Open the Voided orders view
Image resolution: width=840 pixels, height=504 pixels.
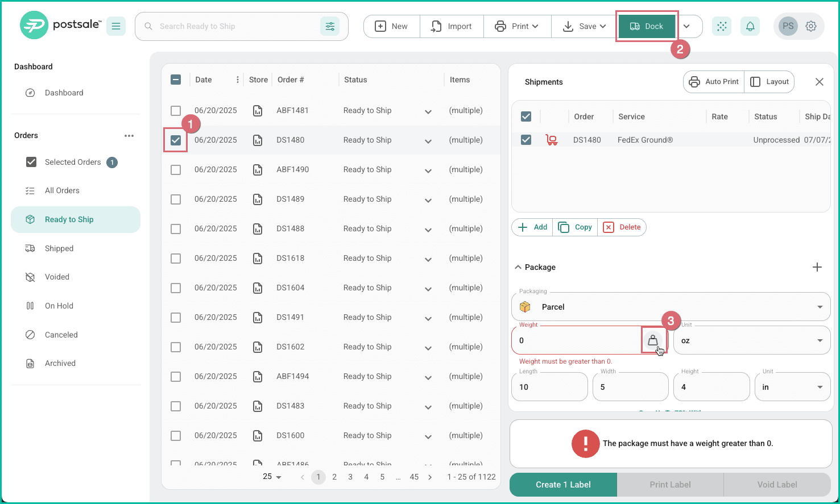coord(56,277)
